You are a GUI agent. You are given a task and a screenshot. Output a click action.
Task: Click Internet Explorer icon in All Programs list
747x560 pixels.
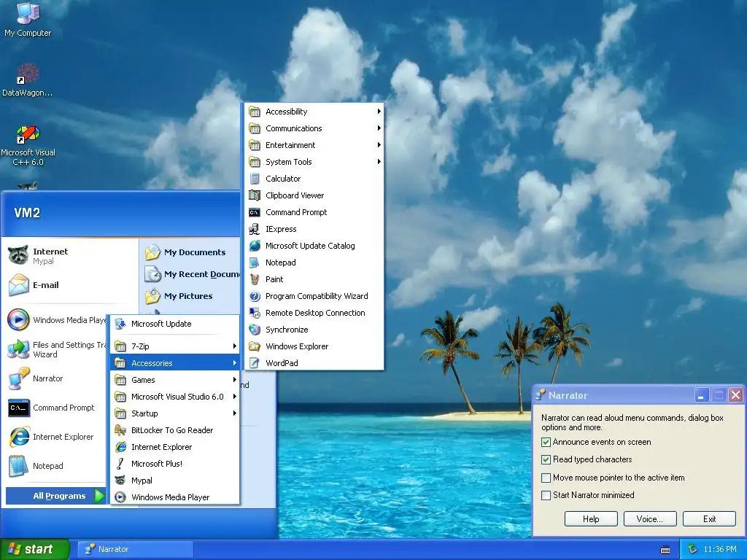point(120,447)
